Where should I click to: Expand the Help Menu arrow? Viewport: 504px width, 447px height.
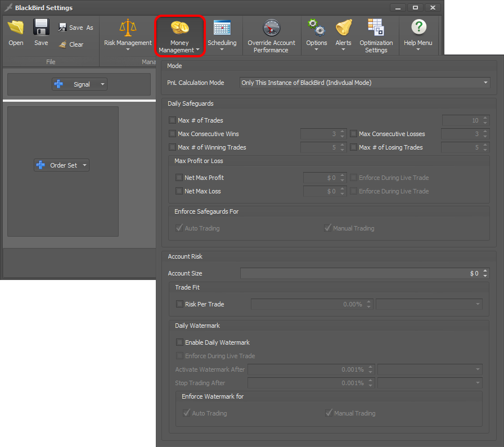[418, 50]
